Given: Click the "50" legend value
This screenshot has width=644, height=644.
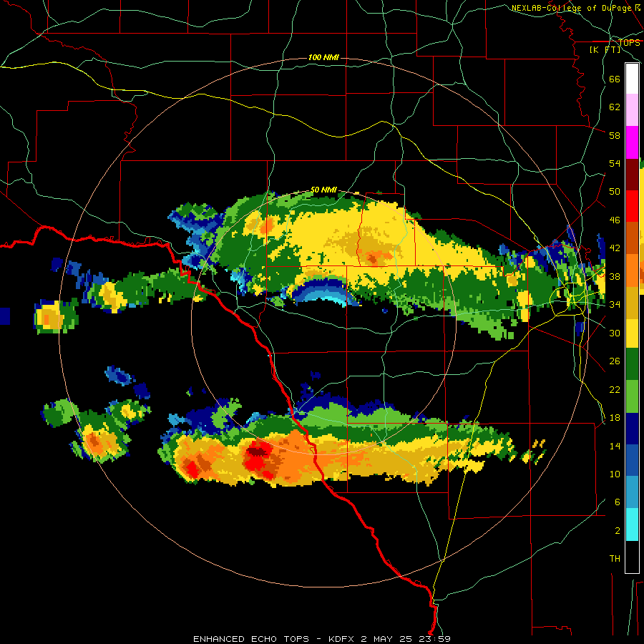Looking at the screenshot, I should (615, 191).
